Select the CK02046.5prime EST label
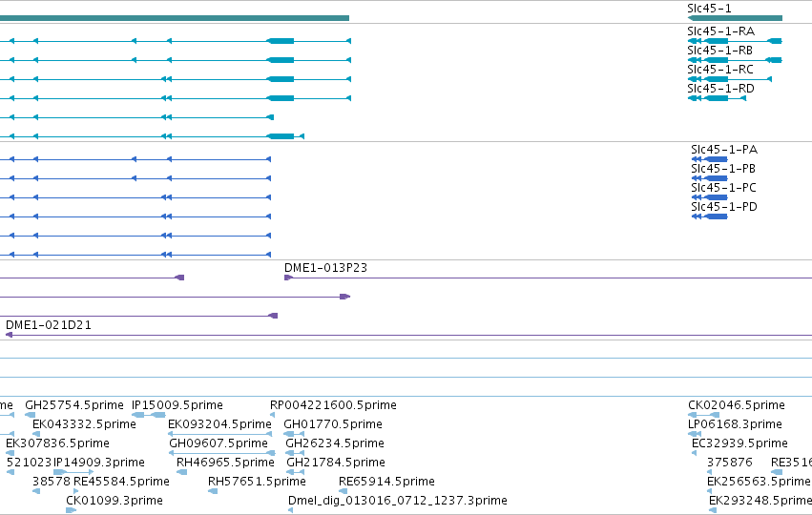812x515 pixels. coord(737,405)
